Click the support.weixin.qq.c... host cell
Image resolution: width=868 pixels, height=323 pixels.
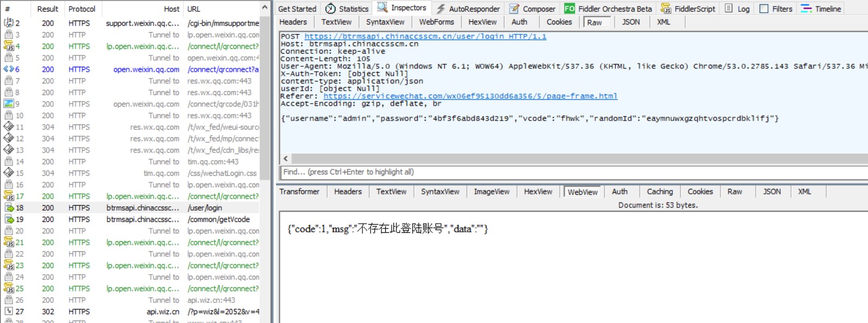coord(142,23)
